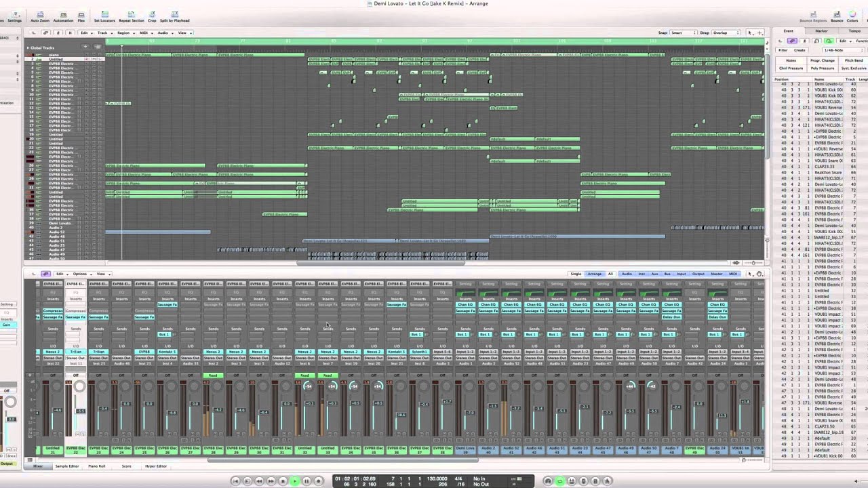The width and height of the screenshot is (868, 488).
Task: Switch to the Marker tab
Action: coord(821,31)
